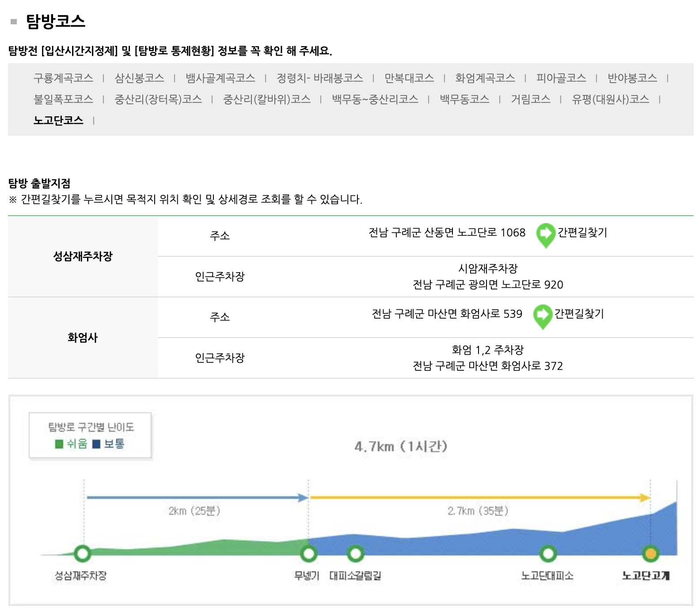
Task: Go to the 피아골코스 course tab
Action: 561,78
